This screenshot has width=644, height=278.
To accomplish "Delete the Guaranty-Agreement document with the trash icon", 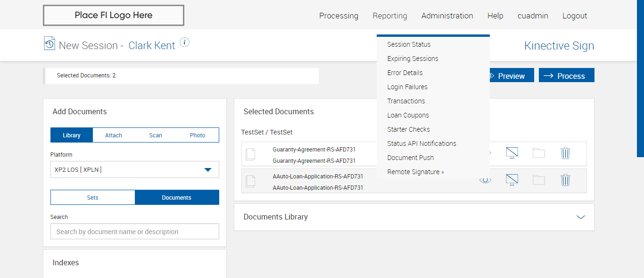I will tap(565, 153).
